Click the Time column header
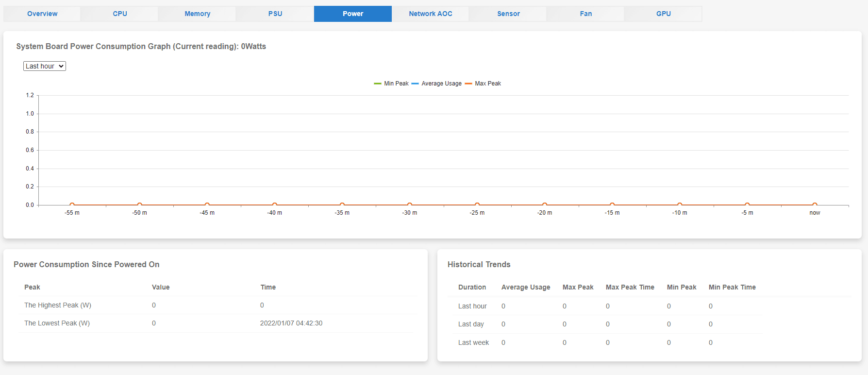 tap(268, 287)
